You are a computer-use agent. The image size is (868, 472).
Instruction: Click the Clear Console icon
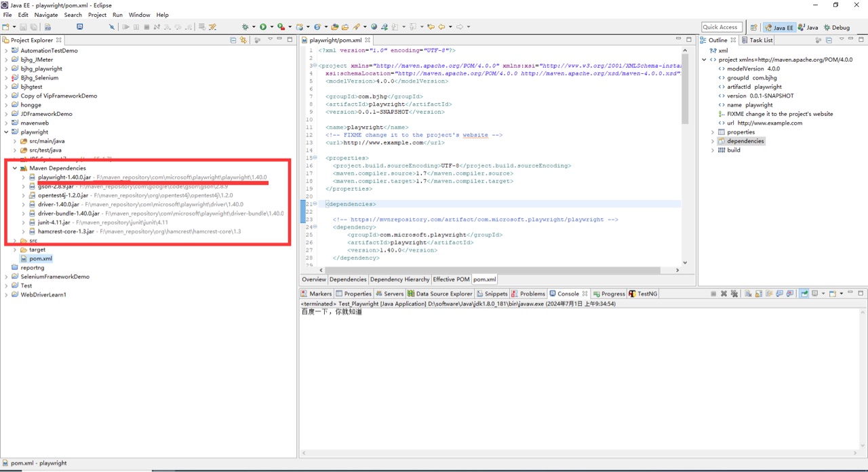pos(748,294)
